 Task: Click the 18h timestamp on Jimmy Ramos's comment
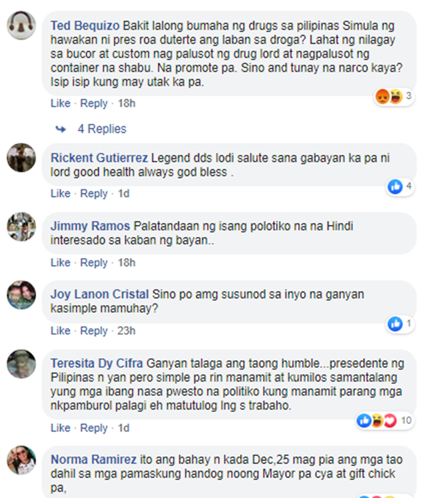pyautogui.click(x=127, y=263)
